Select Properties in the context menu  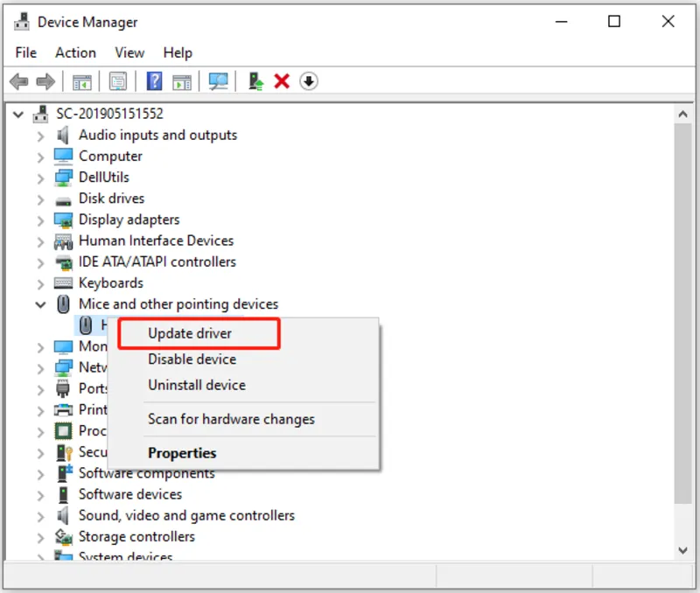182,453
